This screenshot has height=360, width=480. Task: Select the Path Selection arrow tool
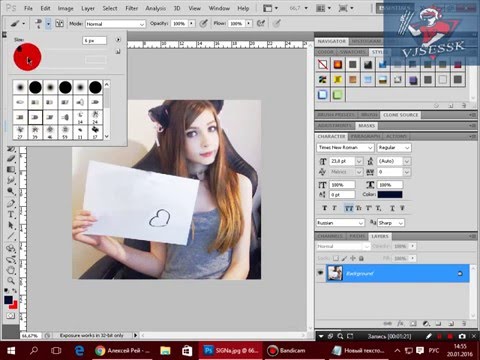[x=11, y=226]
